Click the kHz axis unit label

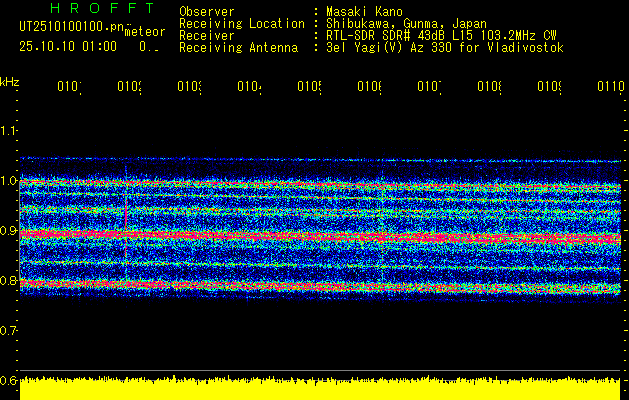(9, 80)
